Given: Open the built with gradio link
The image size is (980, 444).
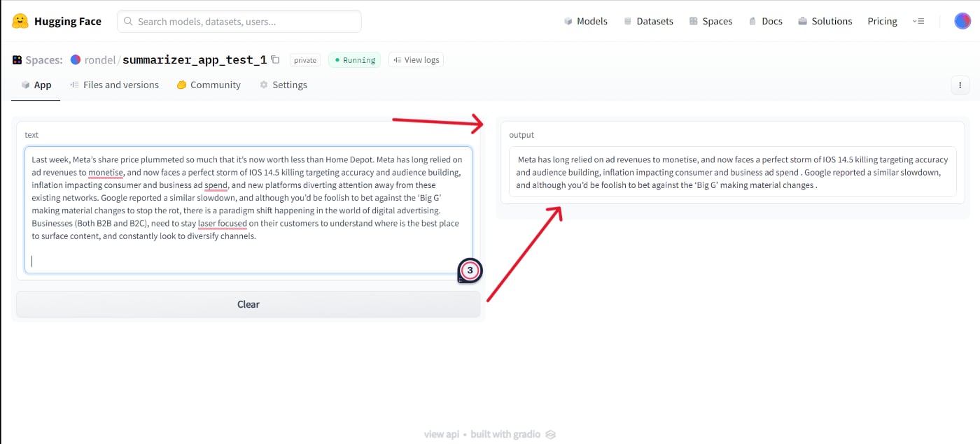Looking at the screenshot, I should (x=512, y=434).
